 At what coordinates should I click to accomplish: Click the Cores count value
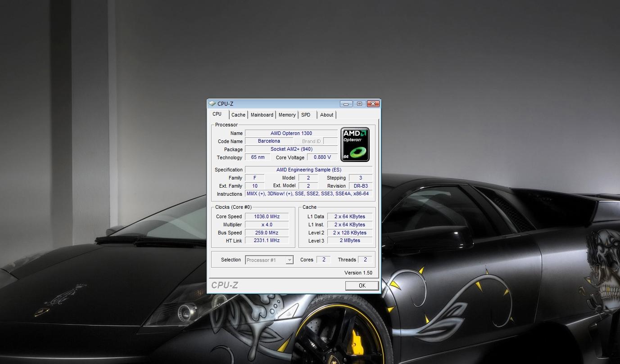(323, 260)
